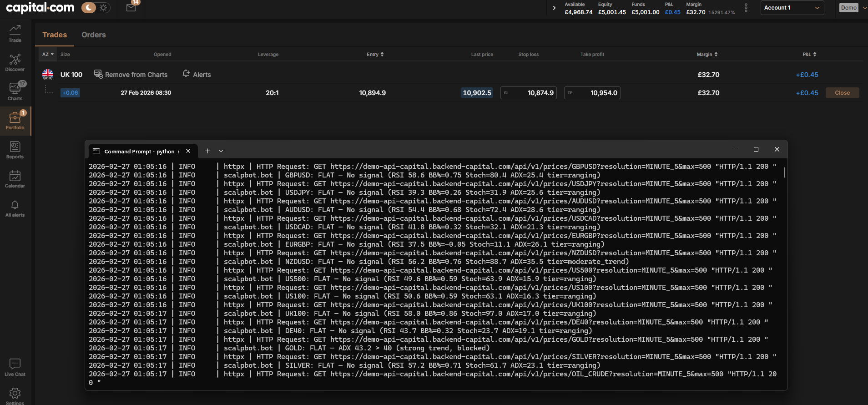Open Settings gear in sidebar
Image resolution: width=868 pixels, height=405 pixels.
15,395
